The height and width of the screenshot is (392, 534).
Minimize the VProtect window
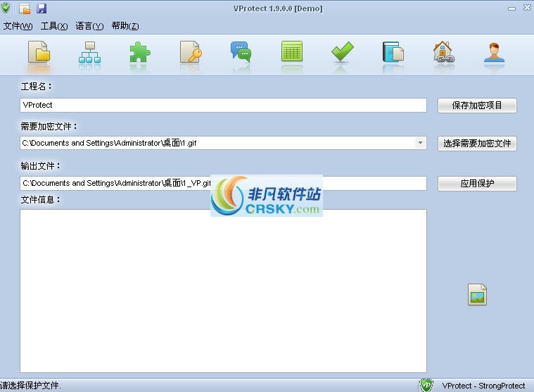[511, 8]
